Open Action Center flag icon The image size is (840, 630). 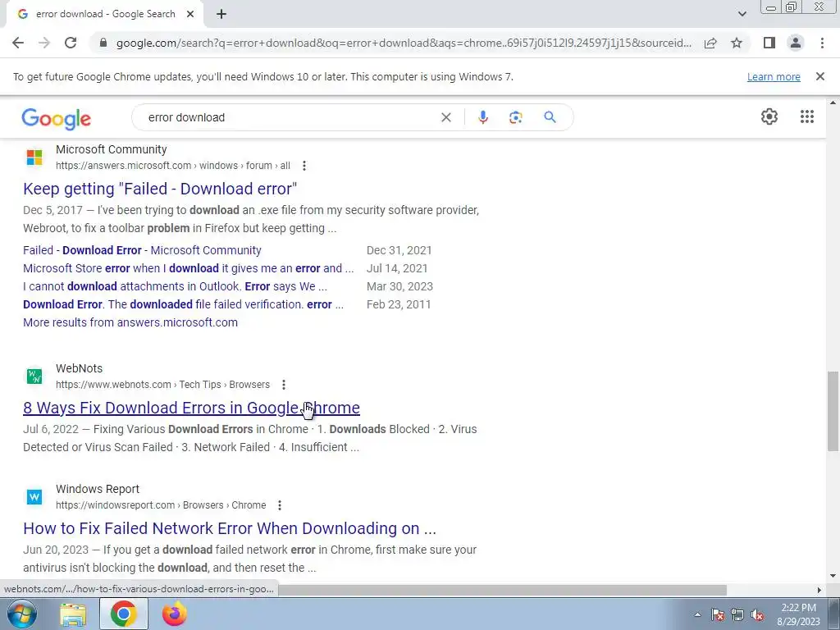(718, 615)
